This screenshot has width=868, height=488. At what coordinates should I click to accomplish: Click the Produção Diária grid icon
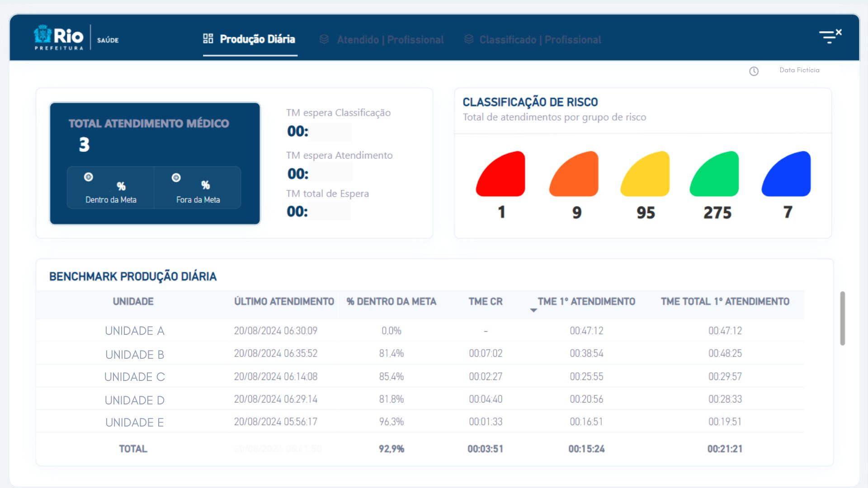coord(208,39)
